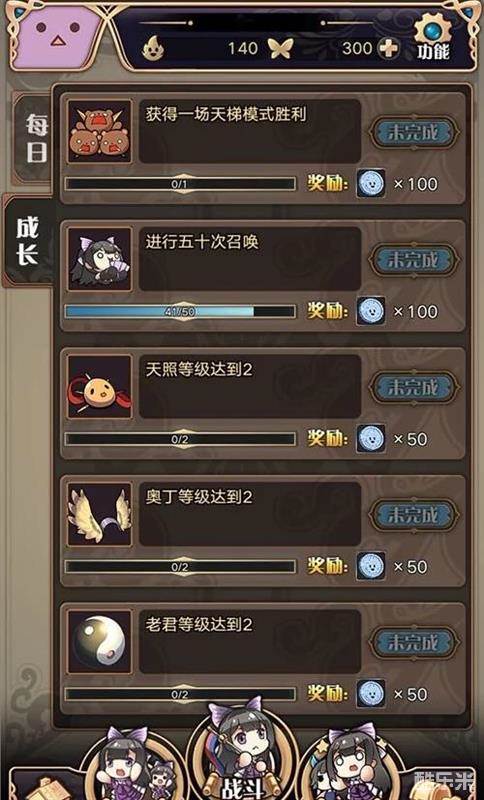Switch to the 每日 daily tab
484x800 pixels.
[36, 138]
